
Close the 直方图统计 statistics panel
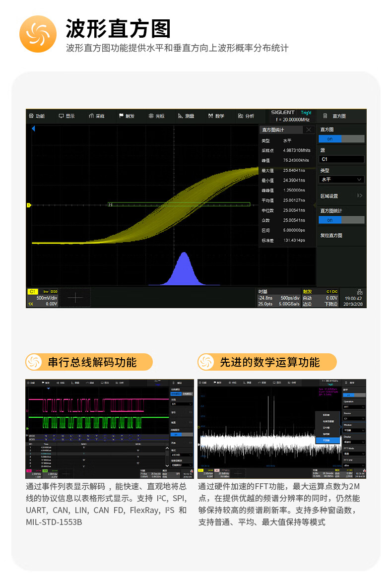[x=309, y=130]
